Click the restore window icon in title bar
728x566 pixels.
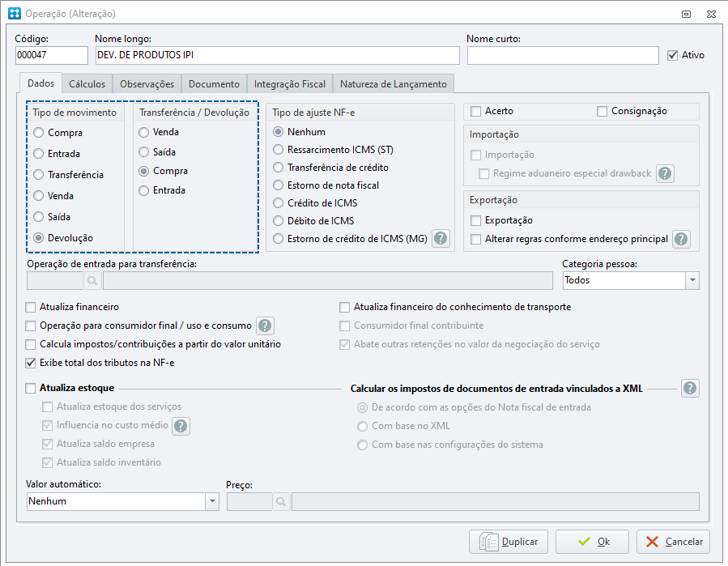click(686, 14)
